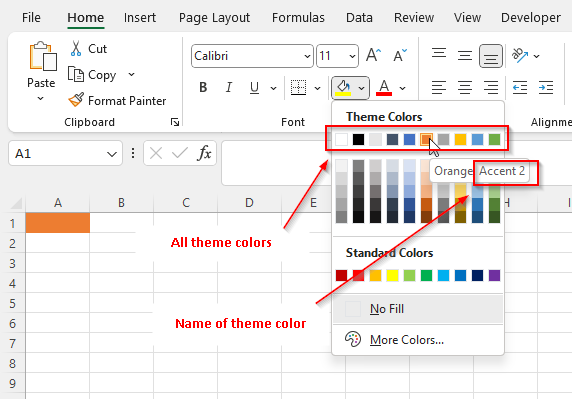572x399 pixels.
Task: Open the Paste options dropdown arrow
Action: click(40, 98)
